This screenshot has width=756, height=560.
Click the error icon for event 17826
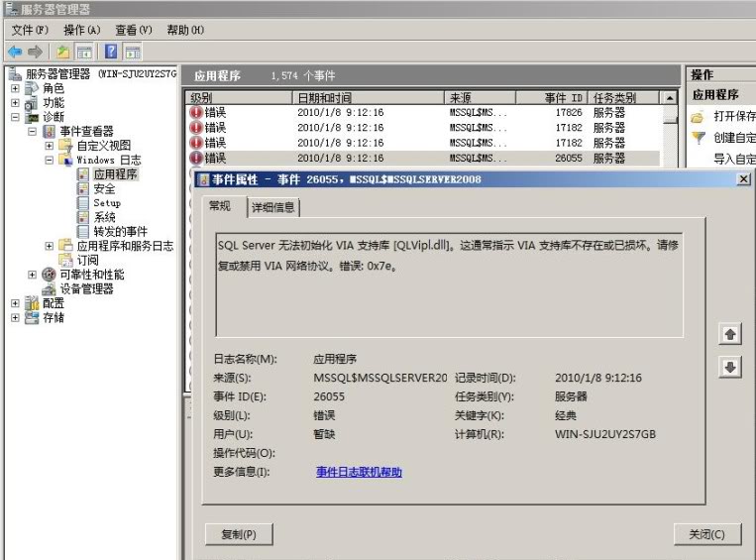(196, 112)
